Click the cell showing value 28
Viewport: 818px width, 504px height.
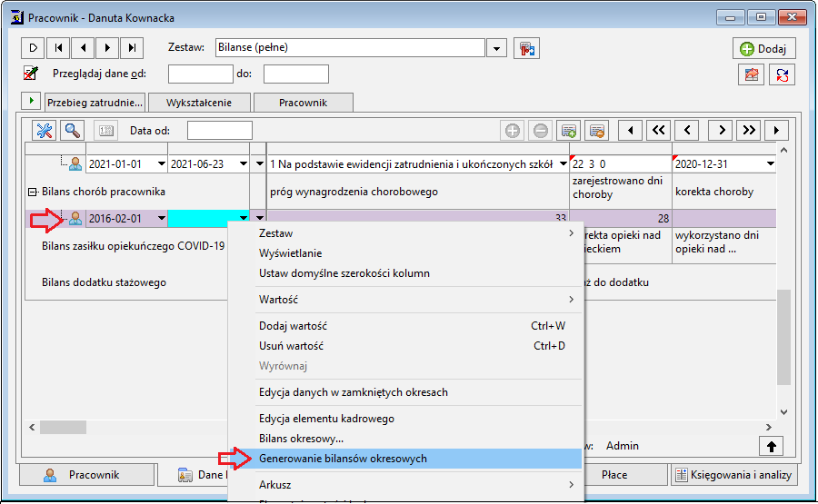621,218
